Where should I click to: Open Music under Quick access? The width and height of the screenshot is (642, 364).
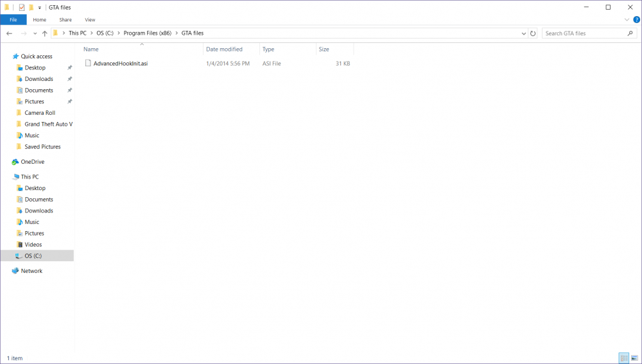click(32, 135)
